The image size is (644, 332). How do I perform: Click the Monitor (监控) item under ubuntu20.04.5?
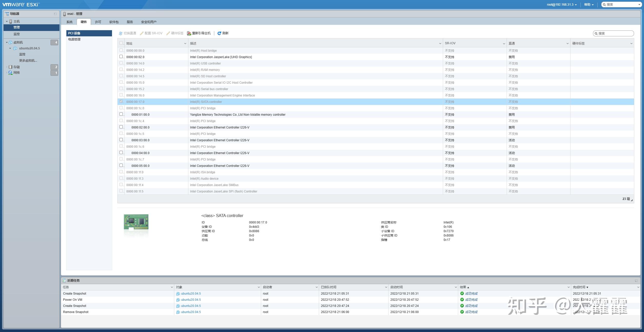22,54
